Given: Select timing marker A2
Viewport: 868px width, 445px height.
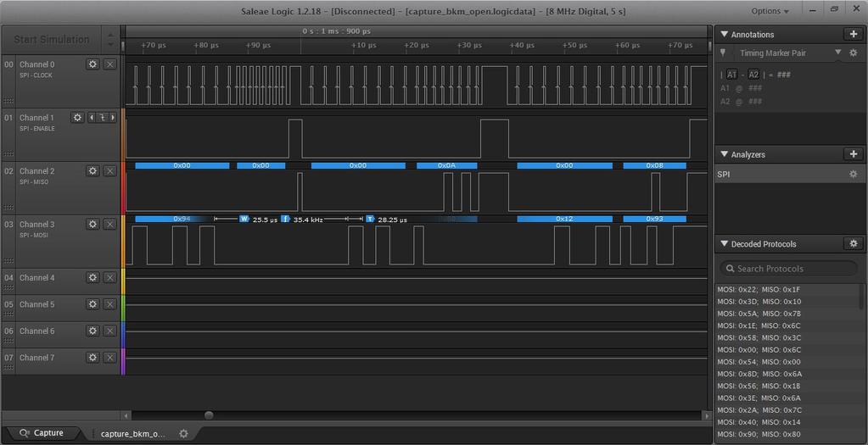Looking at the screenshot, I should 753,75.
